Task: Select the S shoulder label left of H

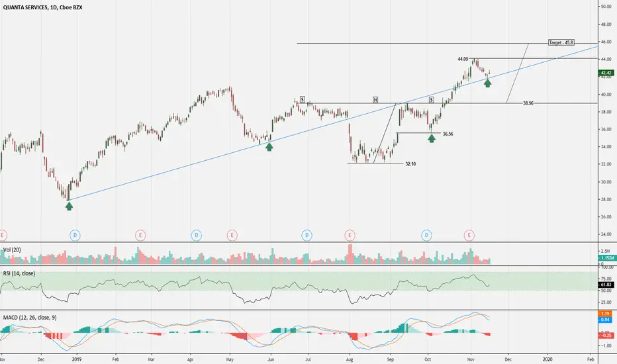Action: point(302,99)
